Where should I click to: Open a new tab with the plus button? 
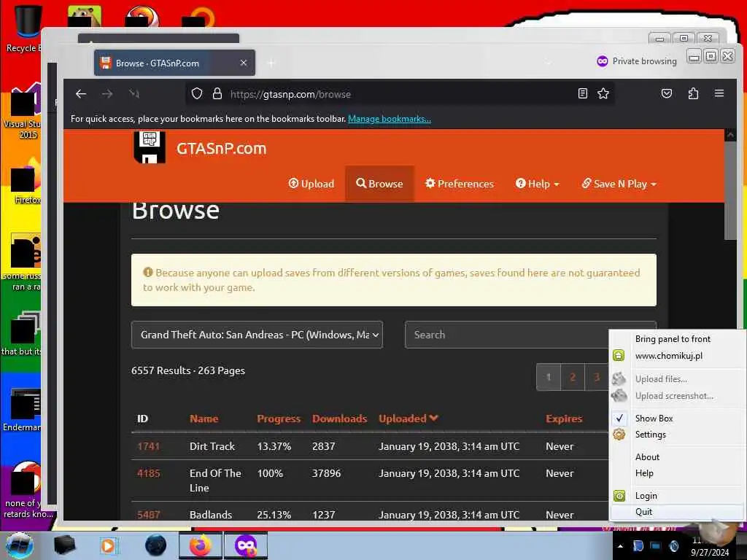[x=271, y=63]
